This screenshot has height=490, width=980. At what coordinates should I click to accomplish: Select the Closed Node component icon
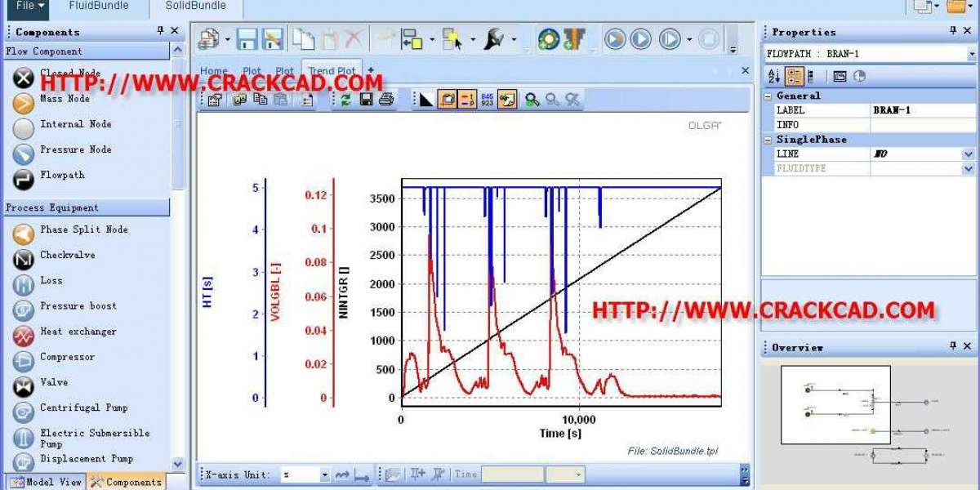point(24,78)
